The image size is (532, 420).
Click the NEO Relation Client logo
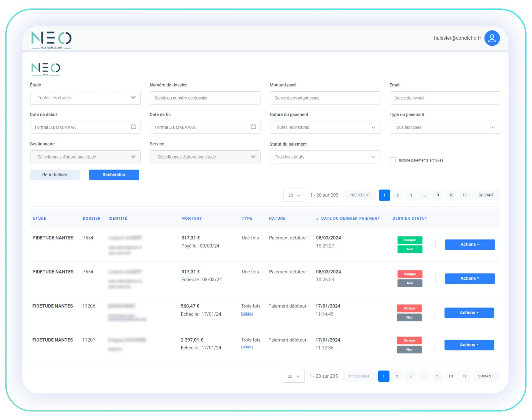coord(51,40)
